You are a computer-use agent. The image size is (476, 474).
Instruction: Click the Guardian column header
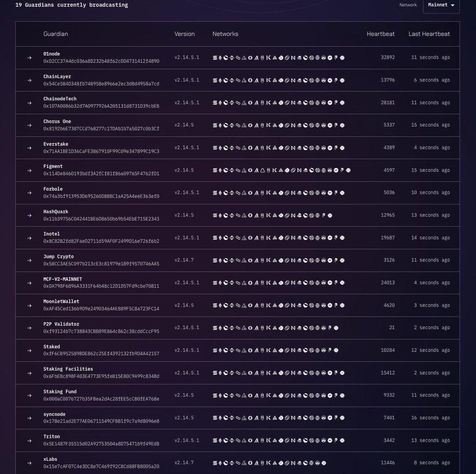[x=56, y=34]
